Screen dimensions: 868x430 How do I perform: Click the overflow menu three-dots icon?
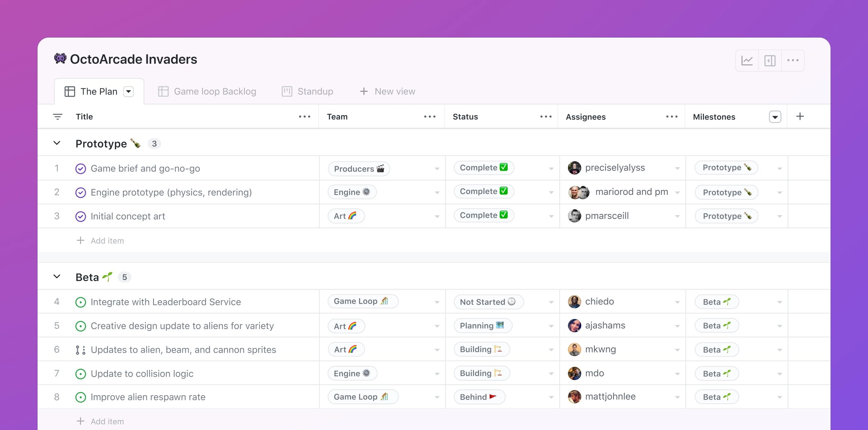coord(793,60)
